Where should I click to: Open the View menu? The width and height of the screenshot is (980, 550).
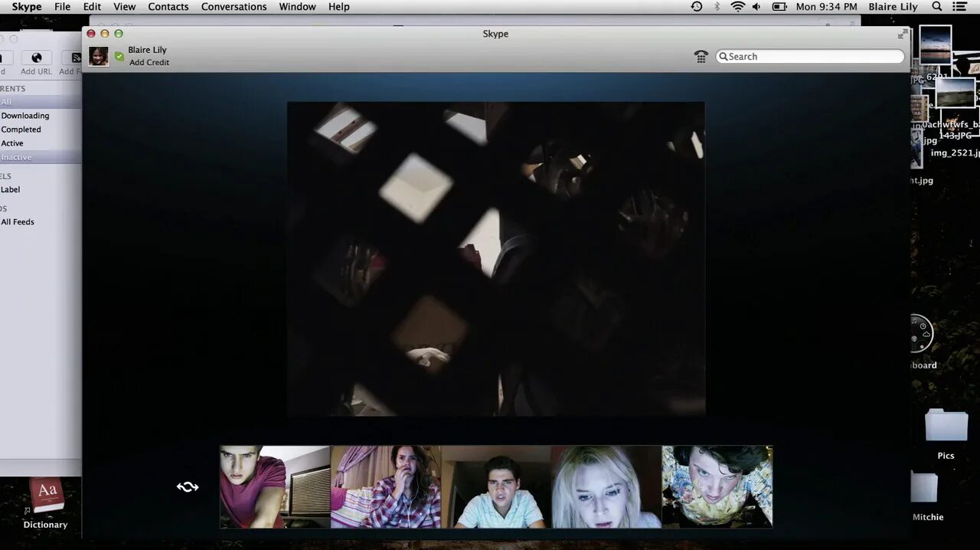(x=124, y=7)
